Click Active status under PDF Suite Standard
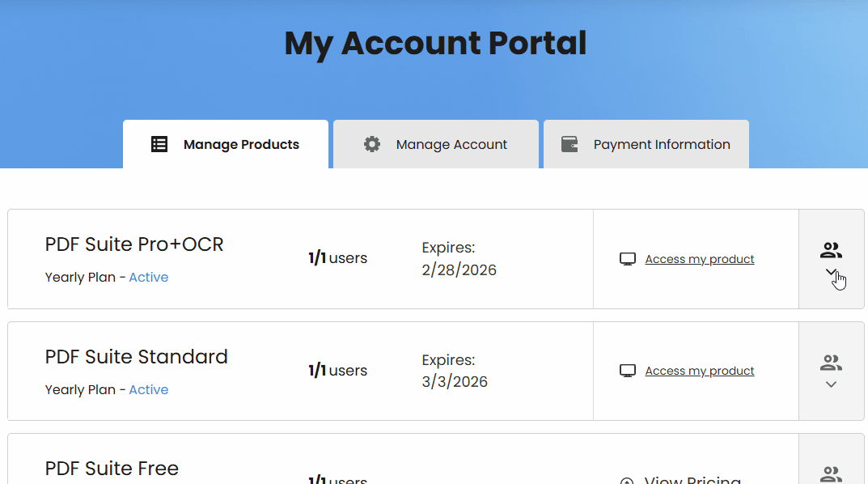Screen dimensions: 868x484 click(148, 390)
